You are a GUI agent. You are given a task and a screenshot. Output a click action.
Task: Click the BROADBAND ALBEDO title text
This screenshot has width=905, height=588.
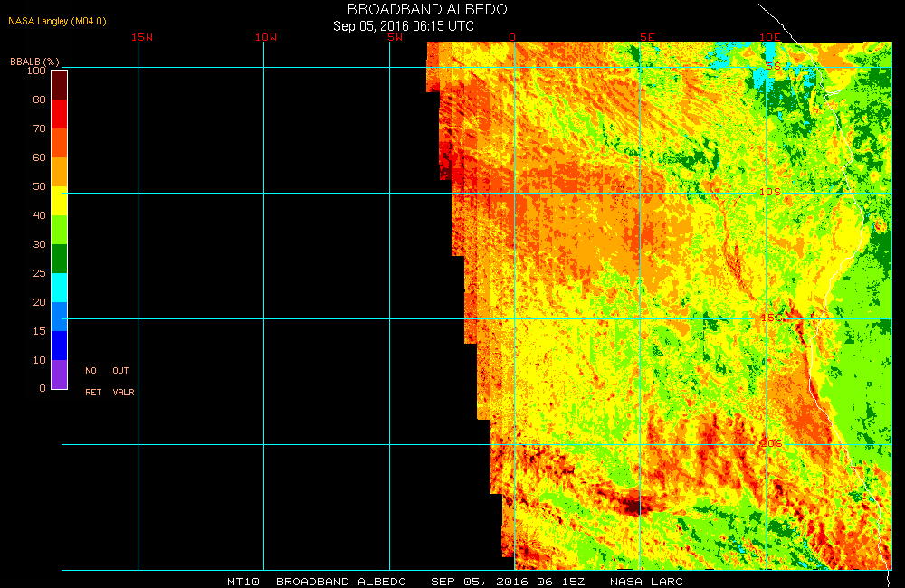pyautogui.click(x=427, y=9)
